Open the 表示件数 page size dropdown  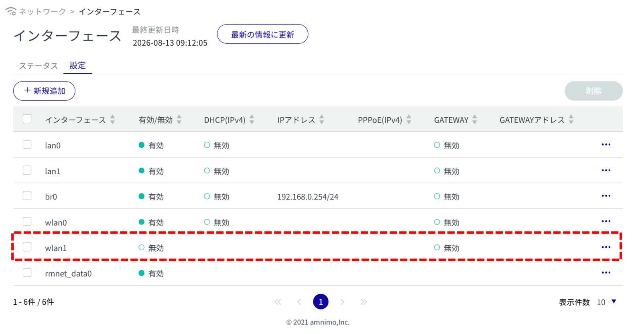coord(606,302)
